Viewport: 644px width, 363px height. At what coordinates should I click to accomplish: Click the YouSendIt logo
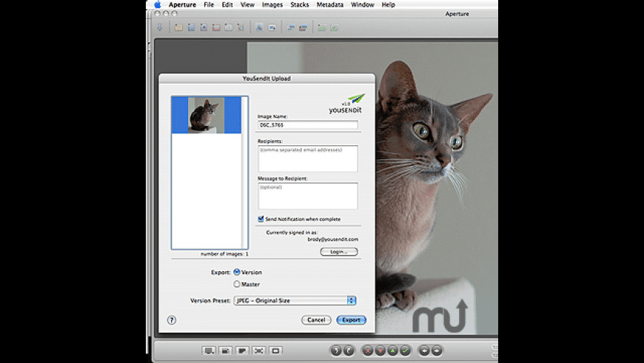(346, 104)
